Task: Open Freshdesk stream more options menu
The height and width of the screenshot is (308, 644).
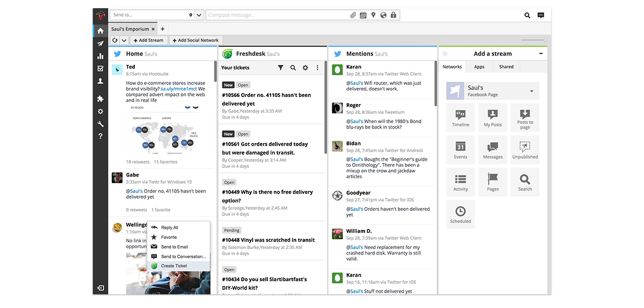Action: [x=317, y=68]
